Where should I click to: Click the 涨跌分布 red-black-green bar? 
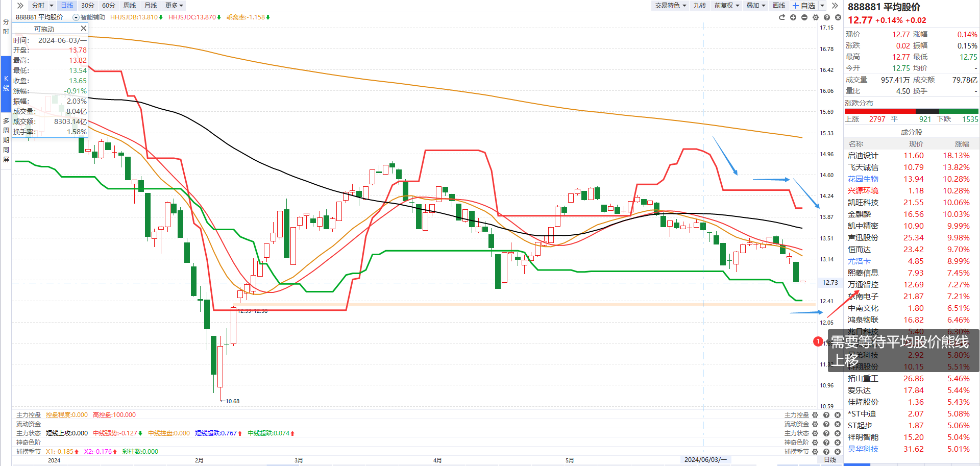[x=911, y=111]
